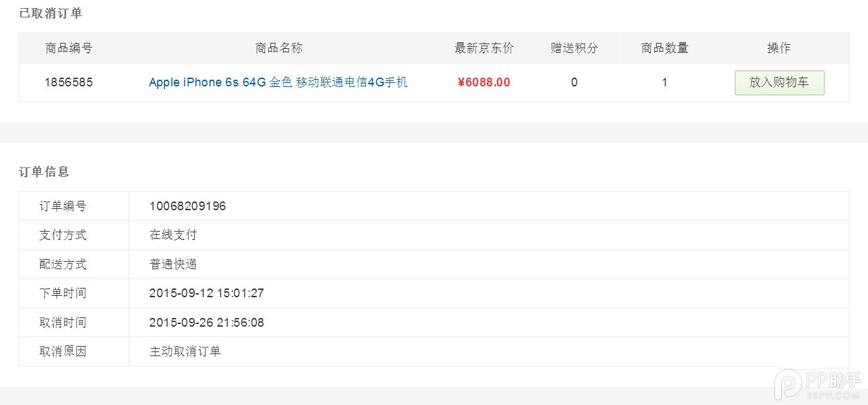Viewport: 868px width, 405px height.
Task: Click the 赠送积分 column header
Action: point(574,48)
